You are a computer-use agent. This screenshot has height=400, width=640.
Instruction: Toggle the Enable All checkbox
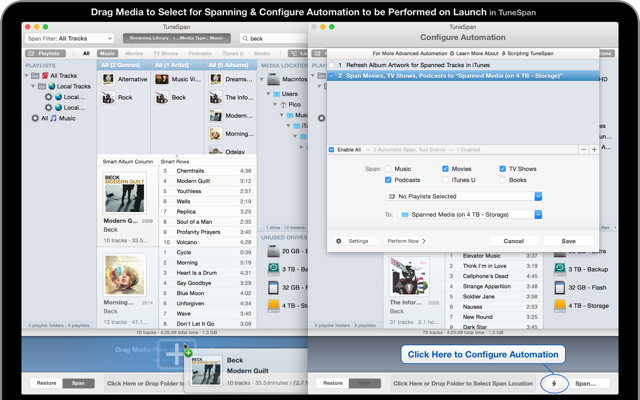click(x=332, y=149)
